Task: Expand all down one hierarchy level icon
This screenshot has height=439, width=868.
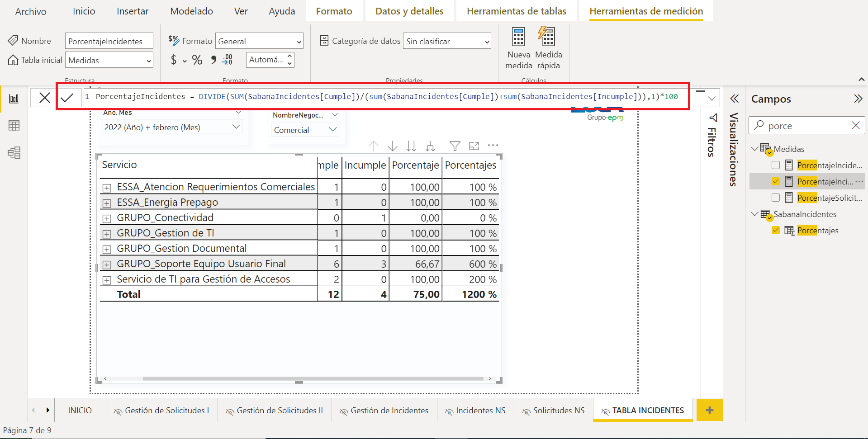Action: pyautogui.click(x=430, y=146)
